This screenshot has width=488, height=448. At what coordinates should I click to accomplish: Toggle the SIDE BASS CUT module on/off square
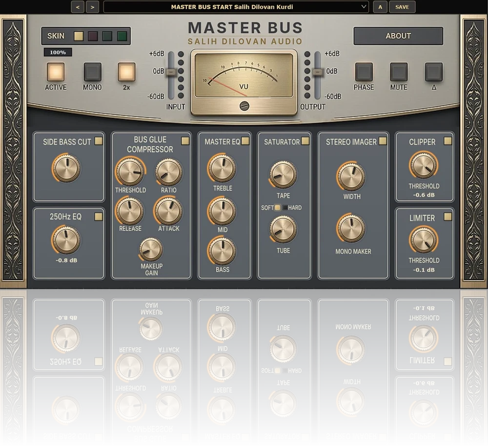pos(99,141)
